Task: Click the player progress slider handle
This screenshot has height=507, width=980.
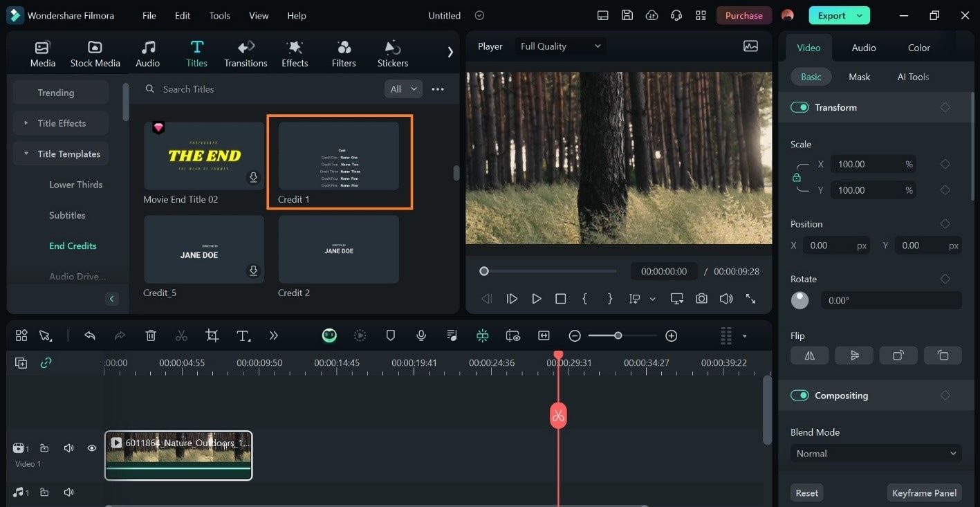Action: tap(484, 271)
